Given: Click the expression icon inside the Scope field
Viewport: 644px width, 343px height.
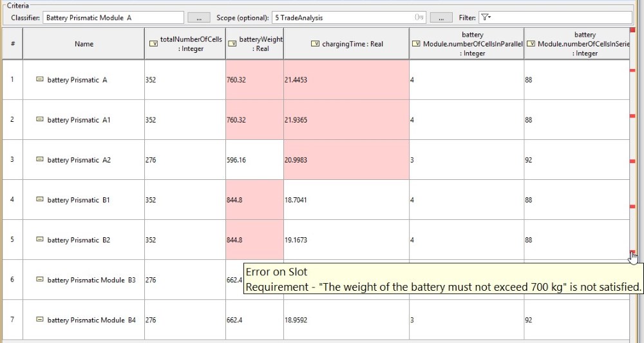Looking at the screenshot, I should [419, 17].
